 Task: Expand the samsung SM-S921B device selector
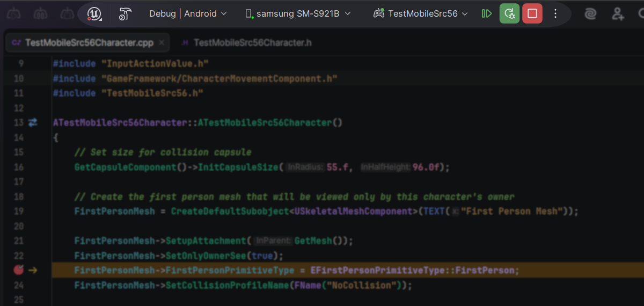[298, 13]
